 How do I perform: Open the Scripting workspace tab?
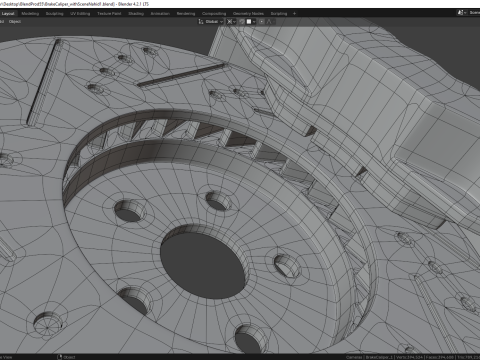click(279, 14)
